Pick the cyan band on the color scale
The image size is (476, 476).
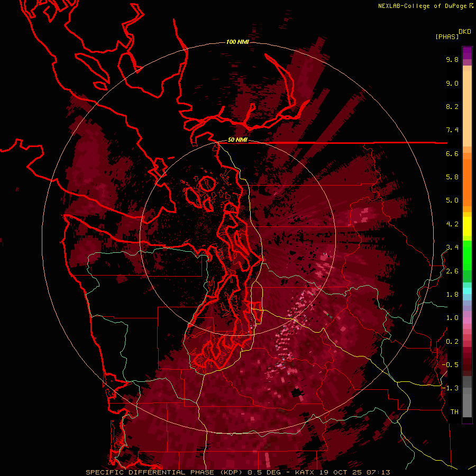pyautogui.click(x=467, y=291)
